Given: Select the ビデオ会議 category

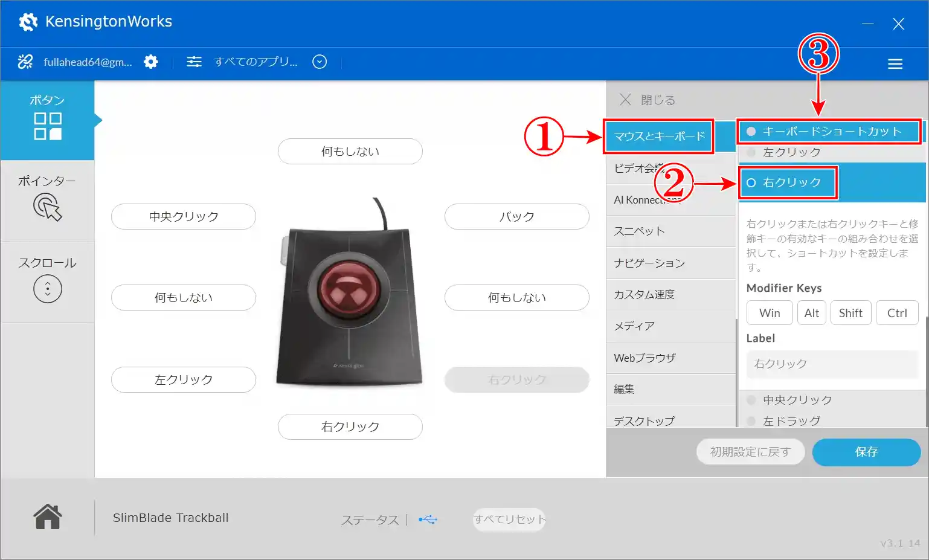Looking at the screenshot, I should click(x=670, y=169).
